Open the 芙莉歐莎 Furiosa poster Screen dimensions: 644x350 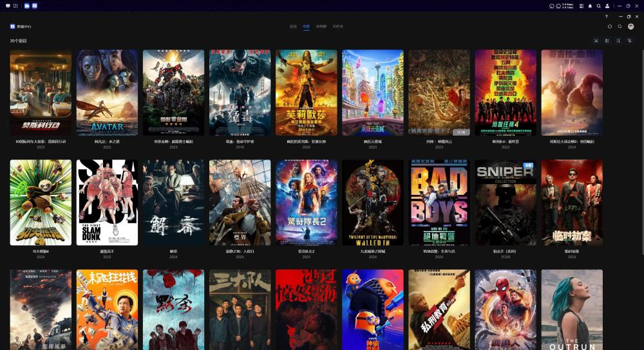307,93
